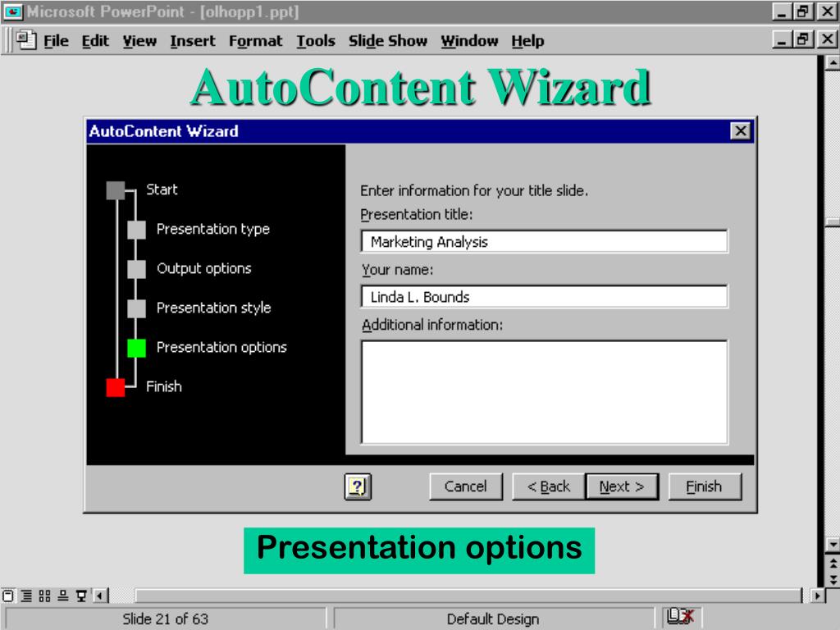This screenshot has height=630, width=840.
Task: Click the vertical scrollbar thumb
Action: (x=832, y=222)
